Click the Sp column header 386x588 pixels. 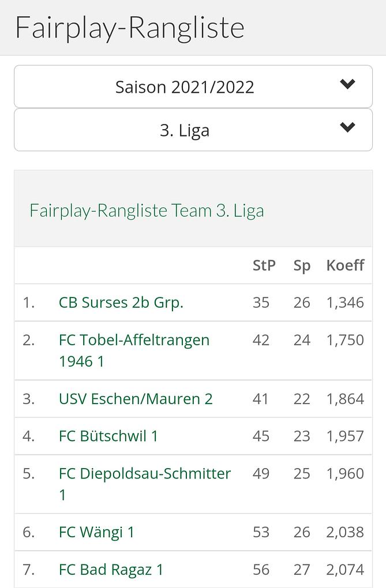(302, 265)
